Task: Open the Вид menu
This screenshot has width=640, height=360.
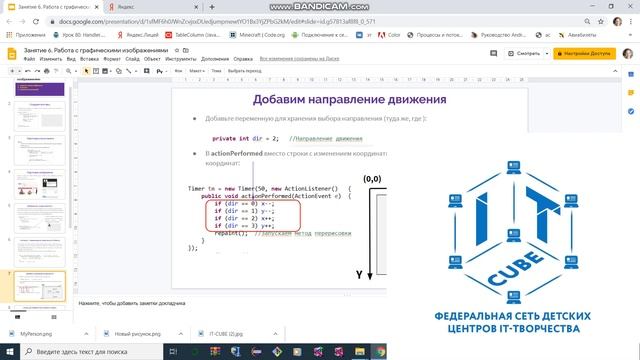Action: click(x=71, y=59)
